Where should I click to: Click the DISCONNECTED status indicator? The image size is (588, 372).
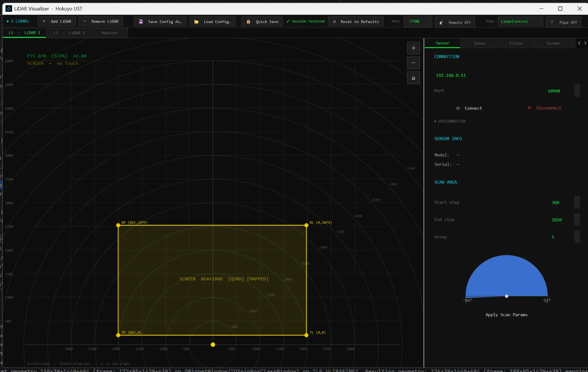coord(450,121)
